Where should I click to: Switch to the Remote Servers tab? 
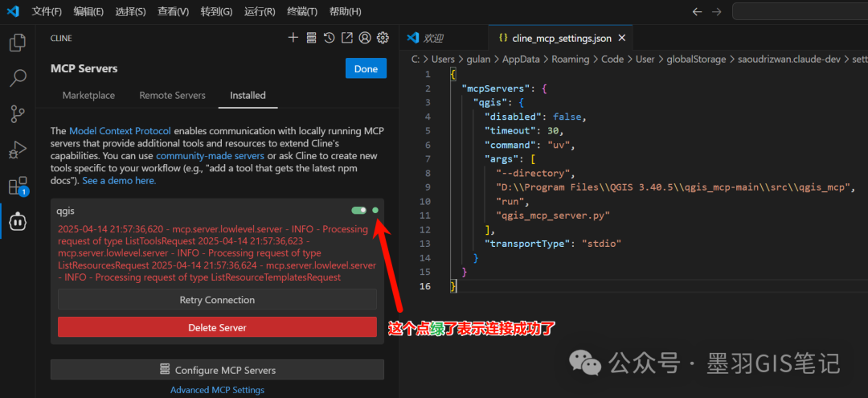[172, 95]
